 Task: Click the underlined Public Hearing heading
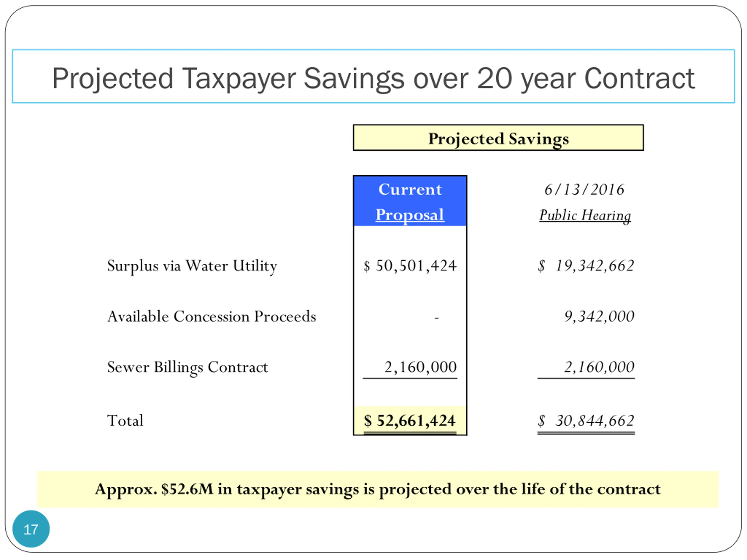[x=584, y=215]
